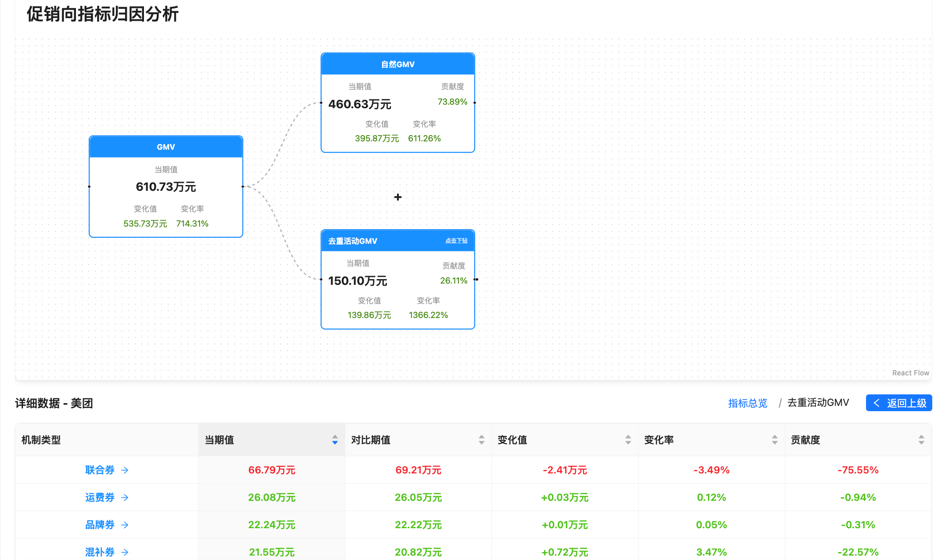This screenshot has width=938, height=560.
Task: Click the 460.63万元 value in 自然GMV
Action: [360, 104]
